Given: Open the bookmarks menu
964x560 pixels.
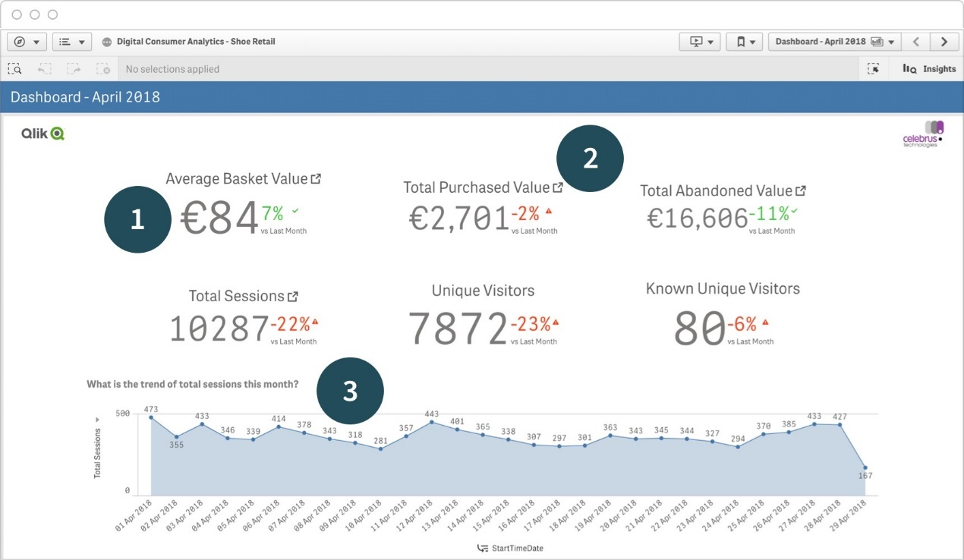Looking at the screenshot, I should point(745,42).
